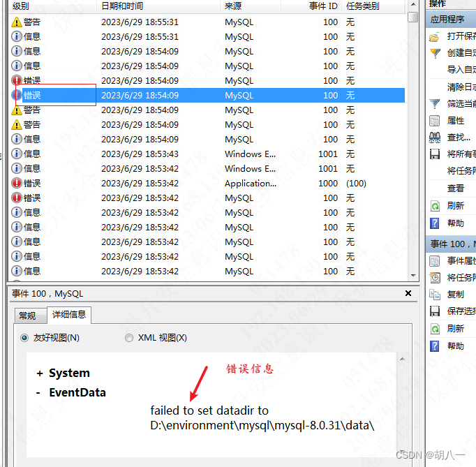Click the attach-task-to-log action above 查看
Viewport: 476px width, 467px height.
[x=461, y=170]
